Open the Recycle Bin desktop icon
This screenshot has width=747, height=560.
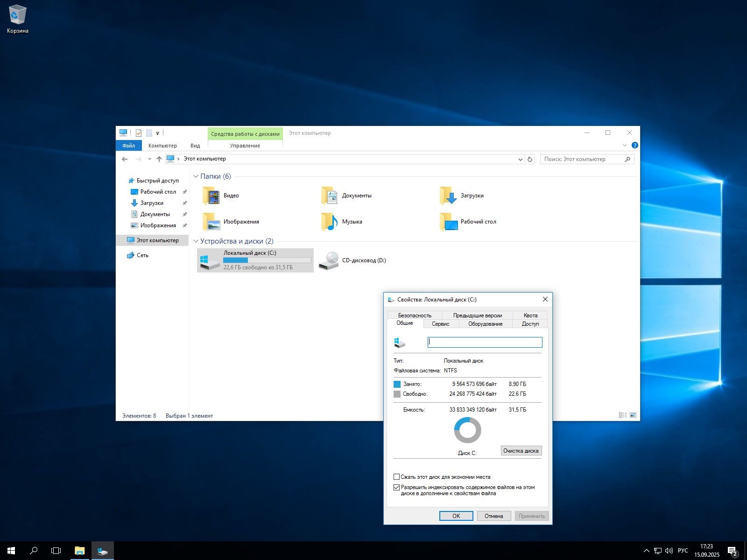click(17, 15)
